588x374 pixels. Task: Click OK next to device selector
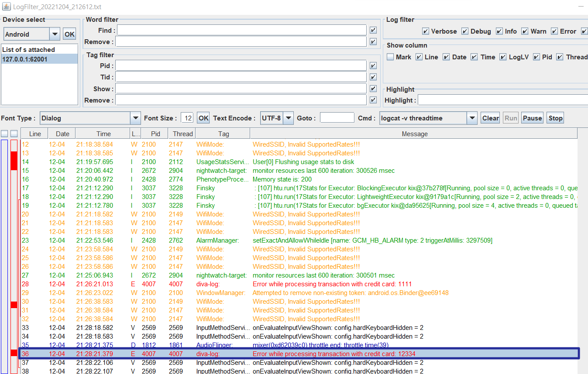tap(70, 34)
